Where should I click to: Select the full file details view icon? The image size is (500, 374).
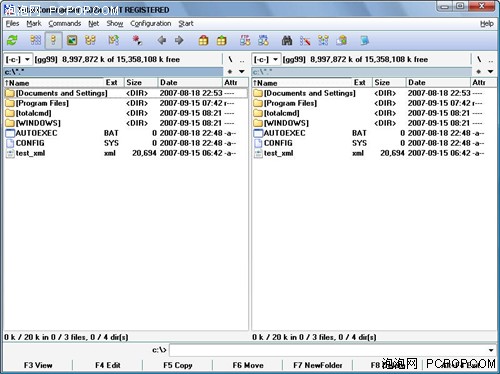[x=53, y=41]
